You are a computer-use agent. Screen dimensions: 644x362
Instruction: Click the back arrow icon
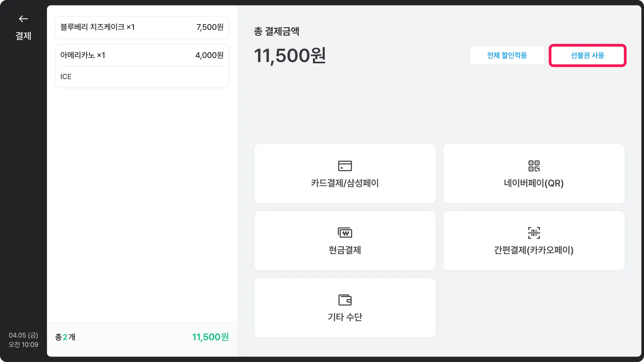pyautogui.click(x=23, y=19)
